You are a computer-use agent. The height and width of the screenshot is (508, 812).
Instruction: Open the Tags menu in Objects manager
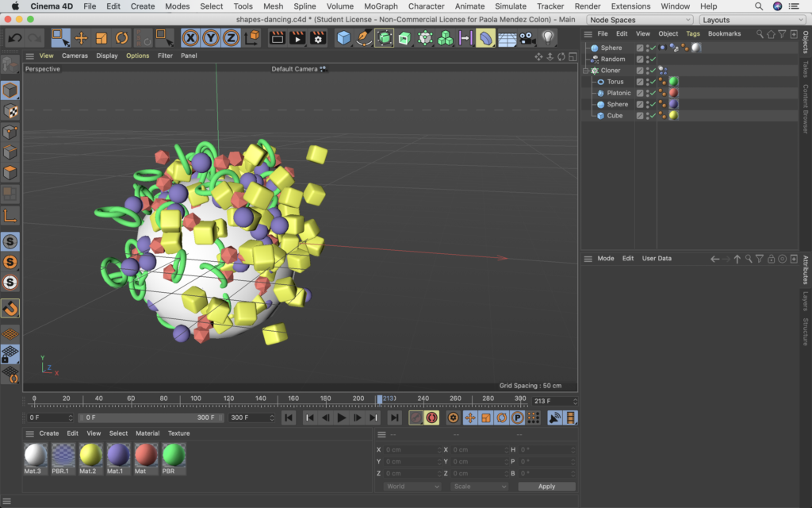tap(693, 34)
